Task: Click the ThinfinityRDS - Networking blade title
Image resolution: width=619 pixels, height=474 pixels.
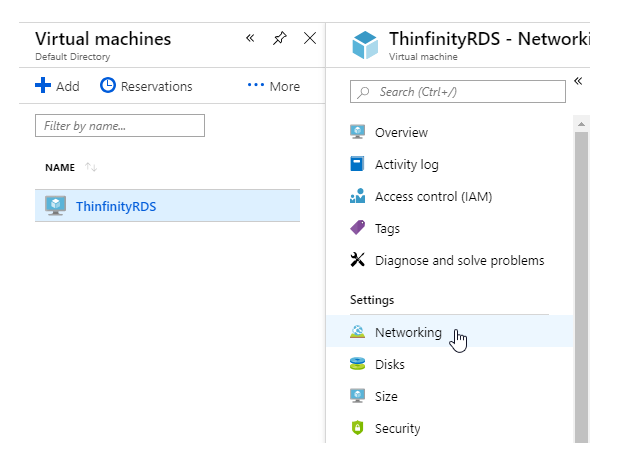Action: point(490,39)
